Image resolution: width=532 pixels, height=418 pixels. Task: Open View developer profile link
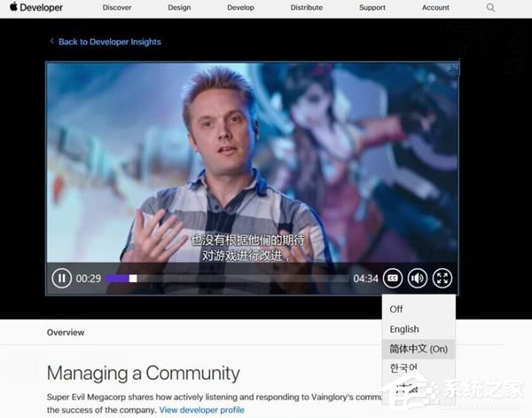(x=201, y=410)
